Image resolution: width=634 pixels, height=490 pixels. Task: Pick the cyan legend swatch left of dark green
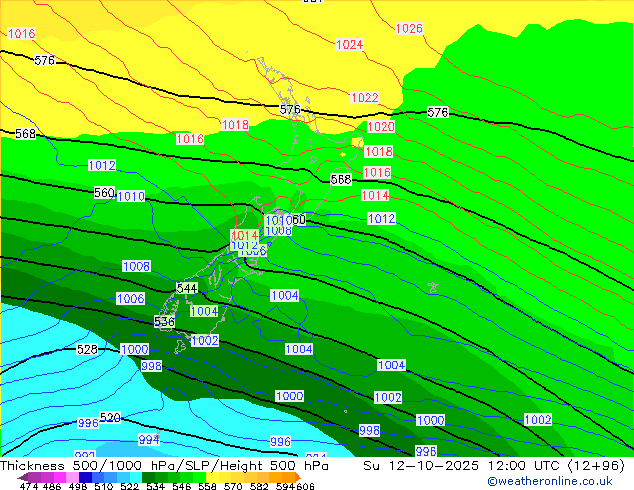click(136, 477)
